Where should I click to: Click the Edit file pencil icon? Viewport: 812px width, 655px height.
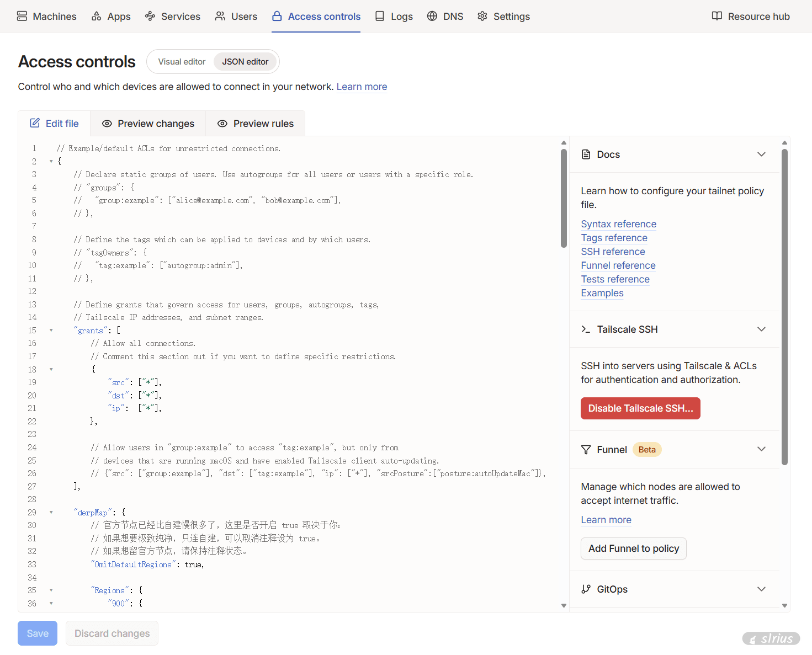click(35, 123)
